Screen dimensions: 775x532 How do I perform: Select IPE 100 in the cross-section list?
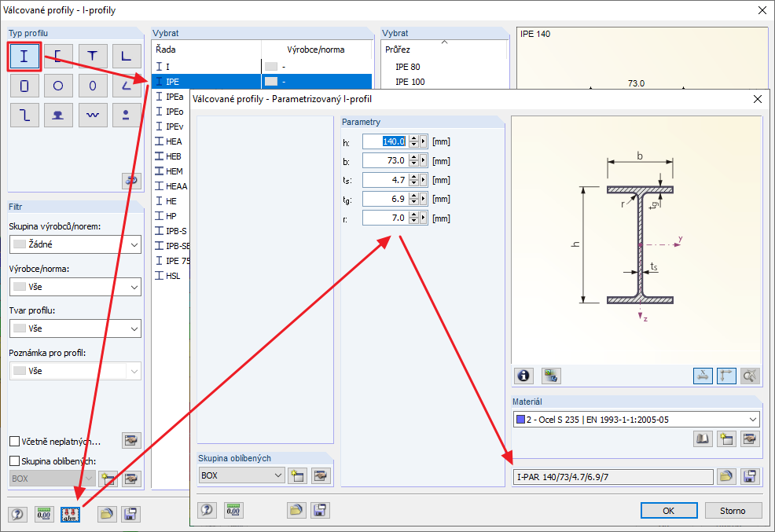pos(410,82)
